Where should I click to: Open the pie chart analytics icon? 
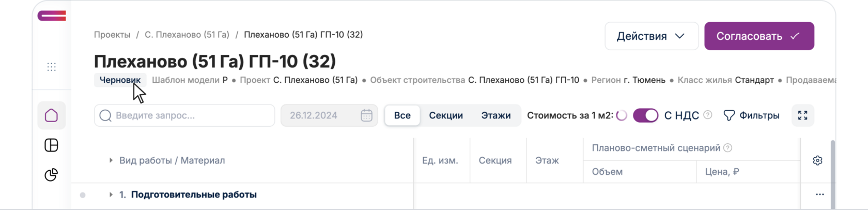click(51, 175)
